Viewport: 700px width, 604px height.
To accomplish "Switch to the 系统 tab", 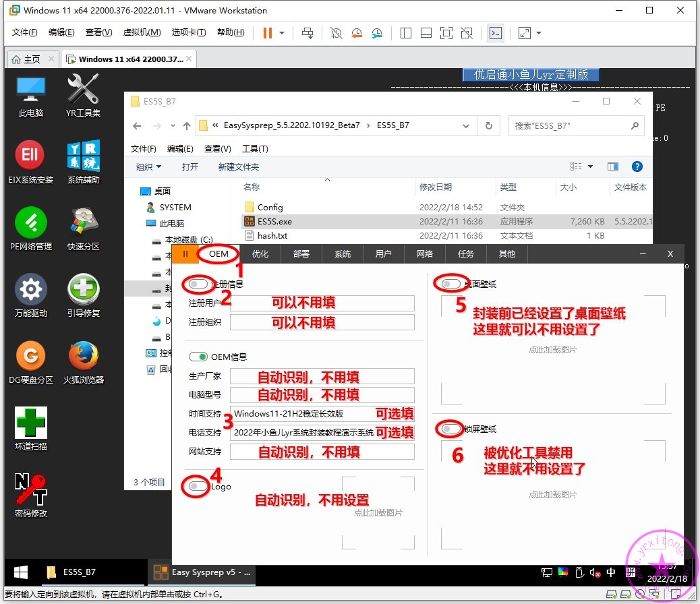I will (343, 254).
